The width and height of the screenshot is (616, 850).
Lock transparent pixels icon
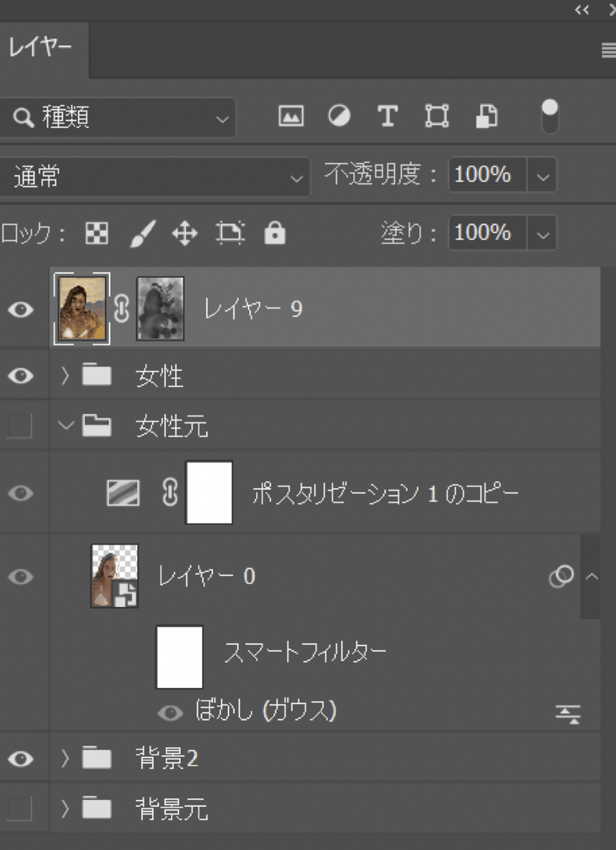tap(97, 234)
